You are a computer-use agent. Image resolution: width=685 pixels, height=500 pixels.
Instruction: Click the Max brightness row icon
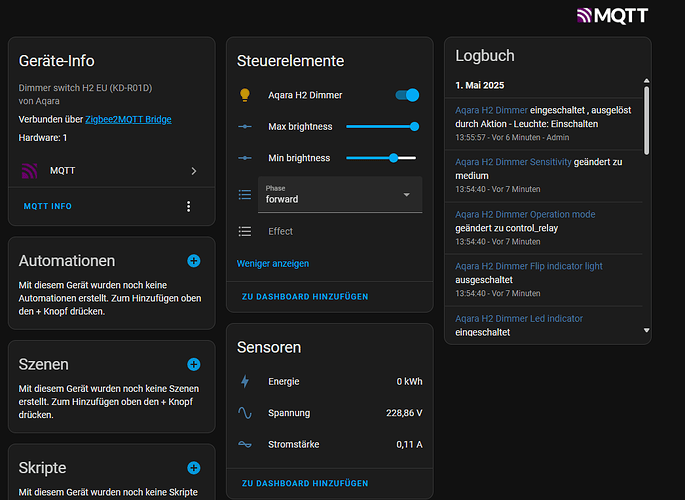(x=245, y=127)
